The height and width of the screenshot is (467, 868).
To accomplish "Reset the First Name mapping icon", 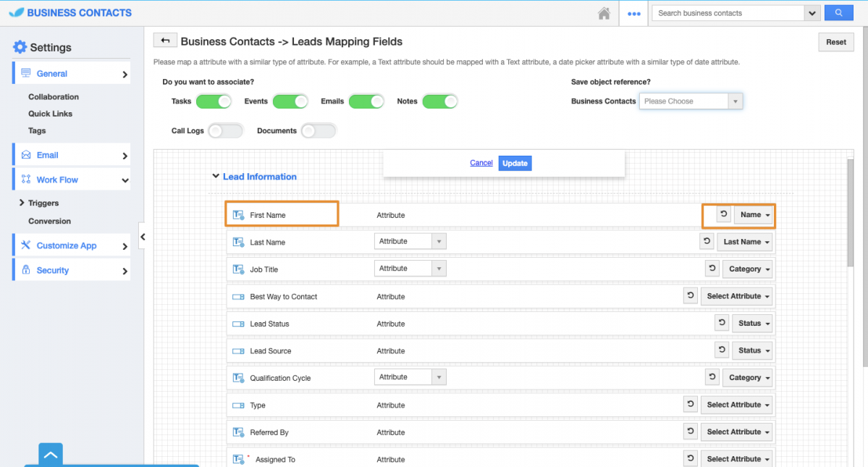I will point(722,214).
